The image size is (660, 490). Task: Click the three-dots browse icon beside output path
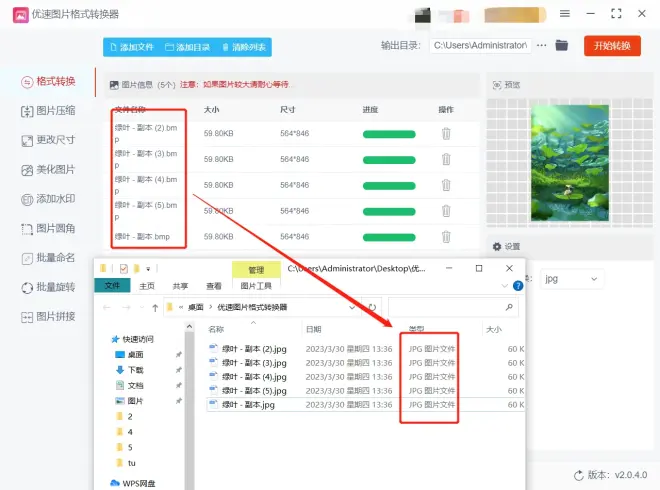(542, 46)
